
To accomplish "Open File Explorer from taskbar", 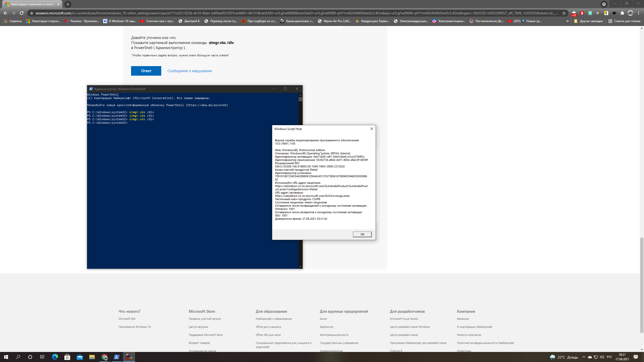I will click(x=92, y=357).
